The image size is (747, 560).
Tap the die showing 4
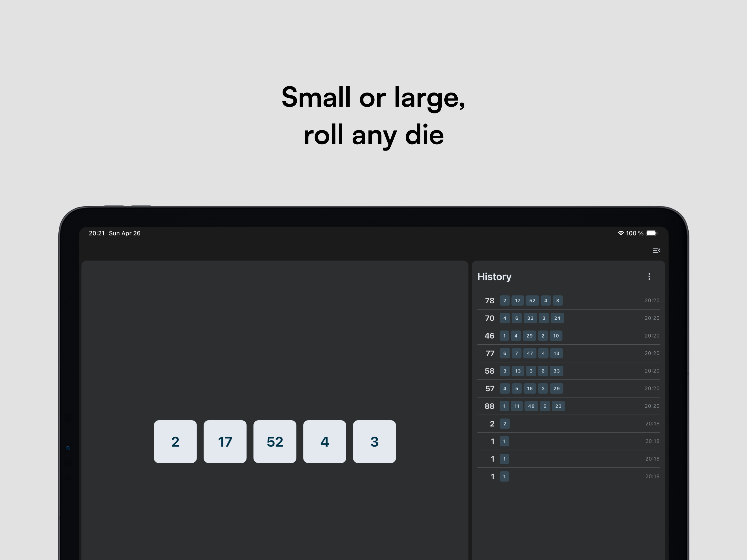point(325,441)
